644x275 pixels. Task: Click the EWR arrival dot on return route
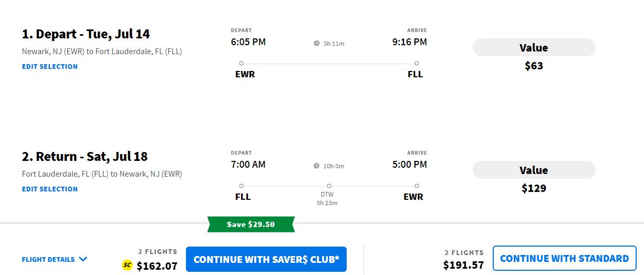tap(417, 186)
